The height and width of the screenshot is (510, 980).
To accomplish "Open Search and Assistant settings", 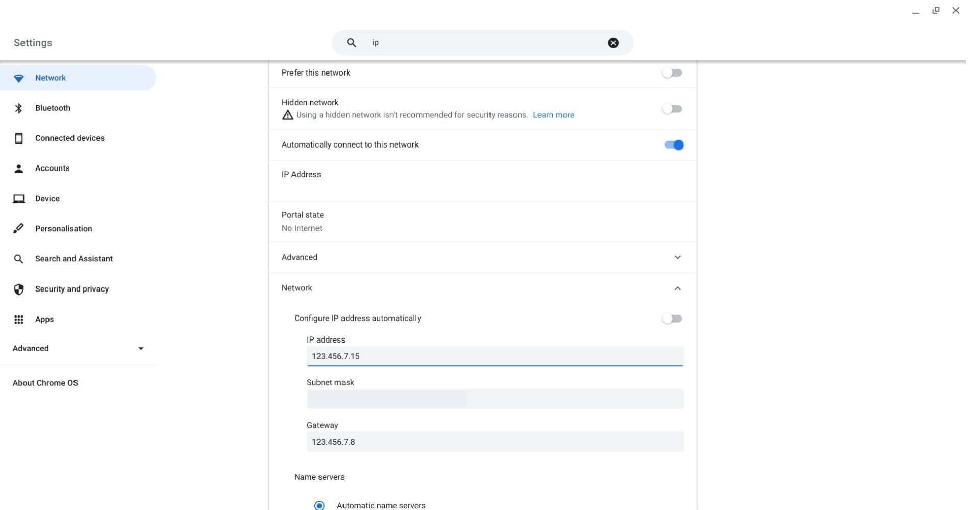I will click(x=73, y=259).
